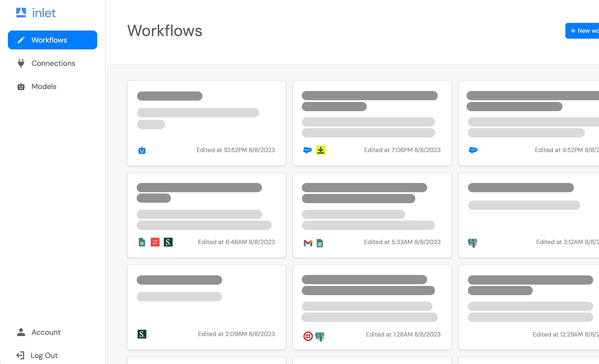Click PostgreSQL elephant icon in 3:12AM workflow
This screenshot has height=364, width=599.
point(473,243)
